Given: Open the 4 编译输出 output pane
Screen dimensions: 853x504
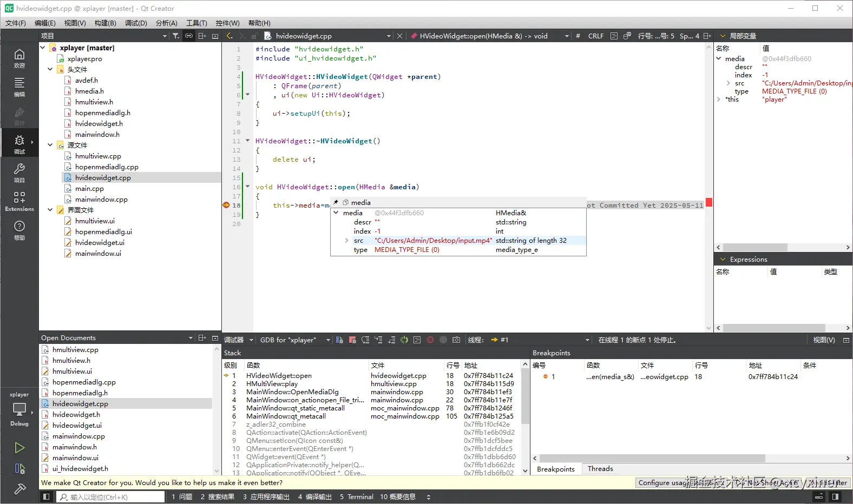Looking at the screenshot, I should click(314, 496).
